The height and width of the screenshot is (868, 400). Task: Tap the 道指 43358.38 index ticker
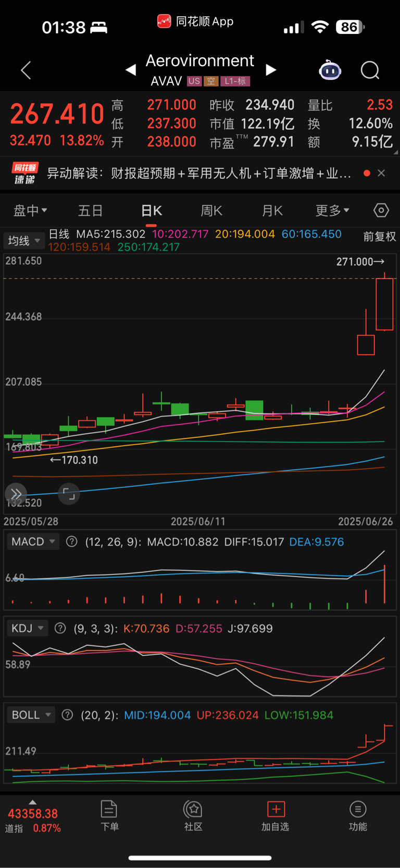click(x=33, y=821)
